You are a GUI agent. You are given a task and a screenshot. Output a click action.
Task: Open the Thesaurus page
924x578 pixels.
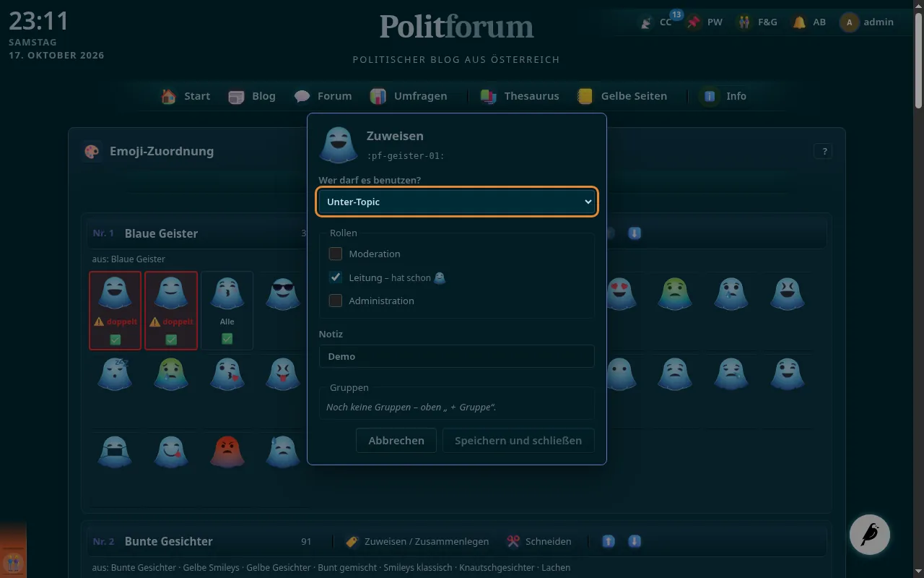(x=520, y=96)
